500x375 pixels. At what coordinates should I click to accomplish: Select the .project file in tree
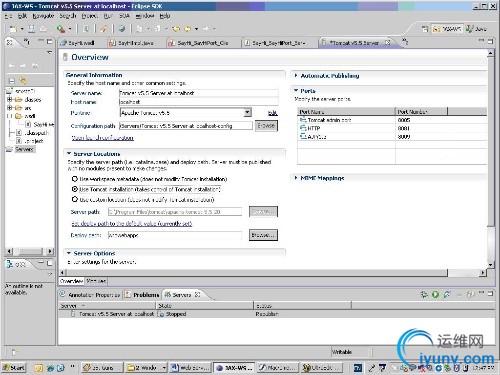tap(30, 141)
